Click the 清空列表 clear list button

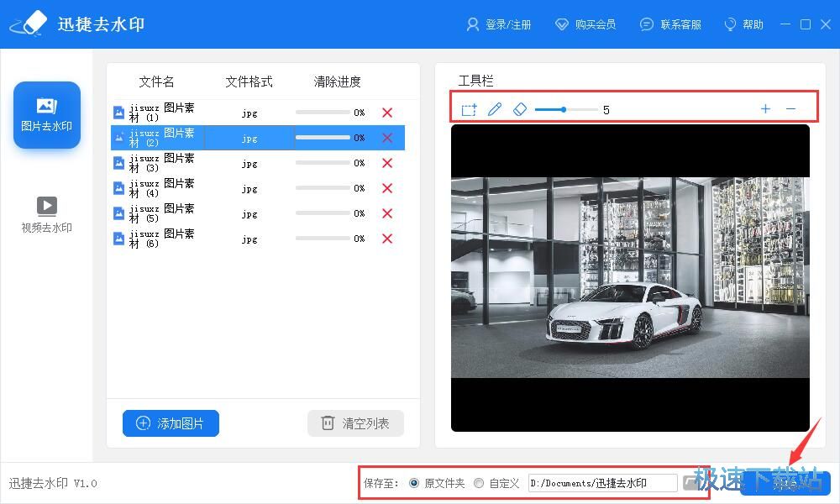coord(355,423)
